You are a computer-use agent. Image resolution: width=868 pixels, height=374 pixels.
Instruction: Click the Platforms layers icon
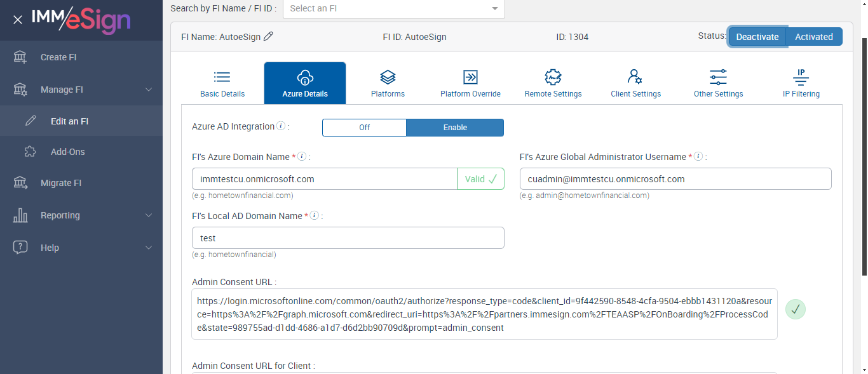point(388,77)
